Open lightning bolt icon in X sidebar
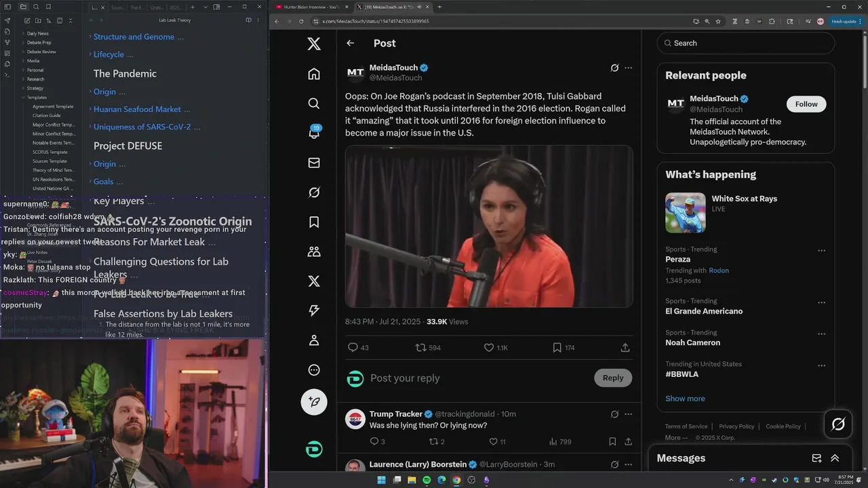 click(x=313, y=310)
